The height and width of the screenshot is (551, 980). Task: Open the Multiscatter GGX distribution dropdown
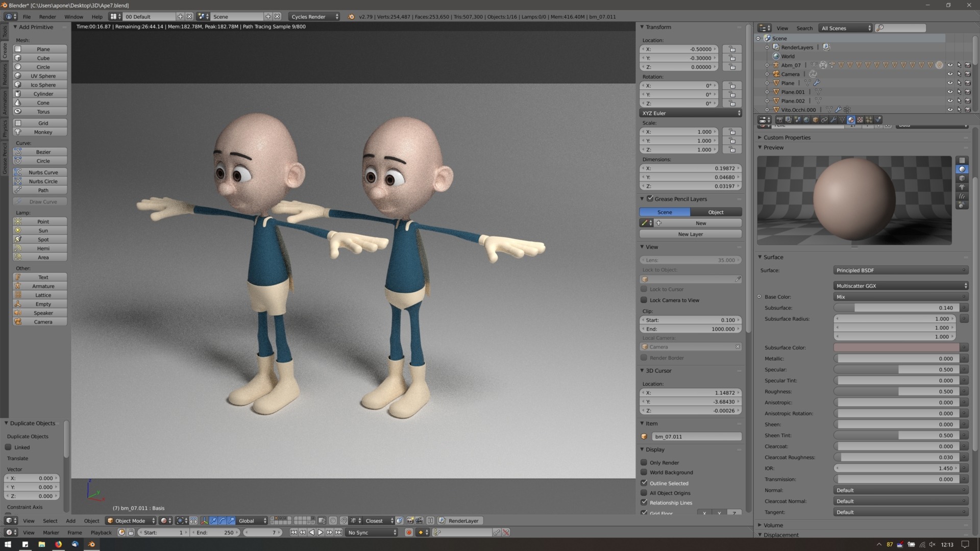click(x=900, y=286)
